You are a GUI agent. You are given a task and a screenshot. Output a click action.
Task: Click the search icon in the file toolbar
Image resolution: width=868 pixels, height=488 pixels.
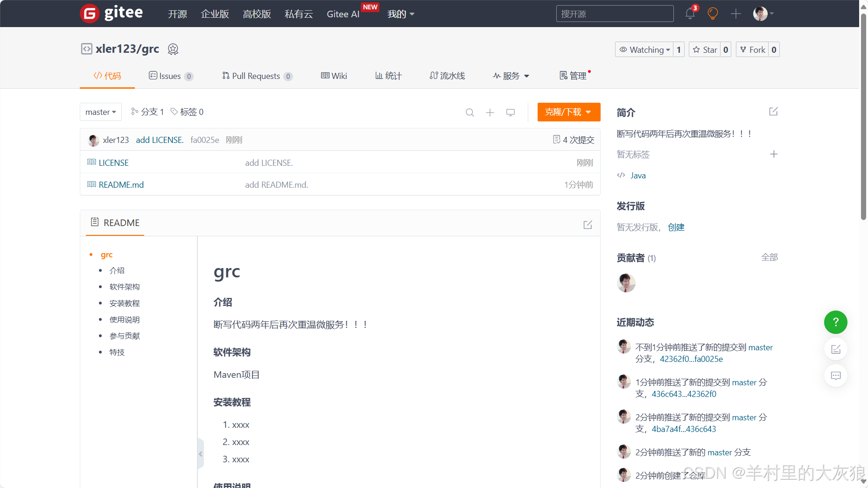470,113
